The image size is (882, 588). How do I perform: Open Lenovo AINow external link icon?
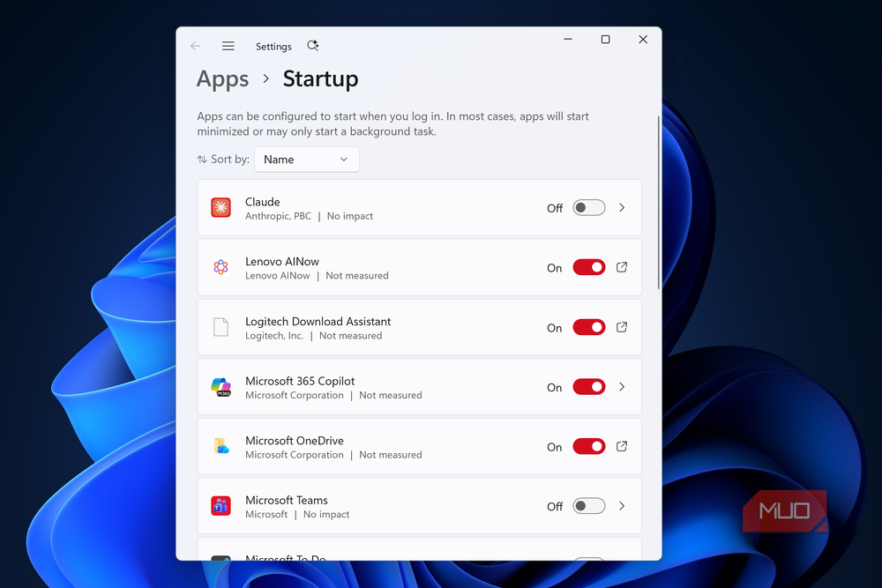[x=622, y=267]
